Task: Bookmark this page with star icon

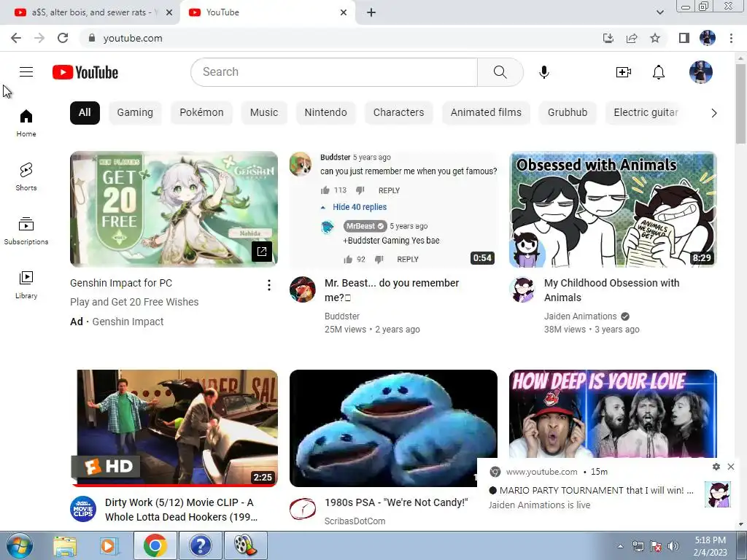Action: click(x=655, y=38)
